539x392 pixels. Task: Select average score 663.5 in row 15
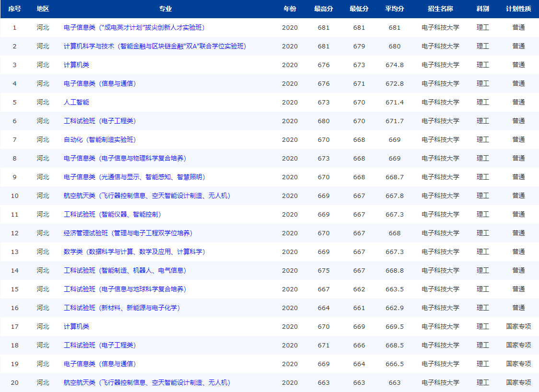pos(395,289)
